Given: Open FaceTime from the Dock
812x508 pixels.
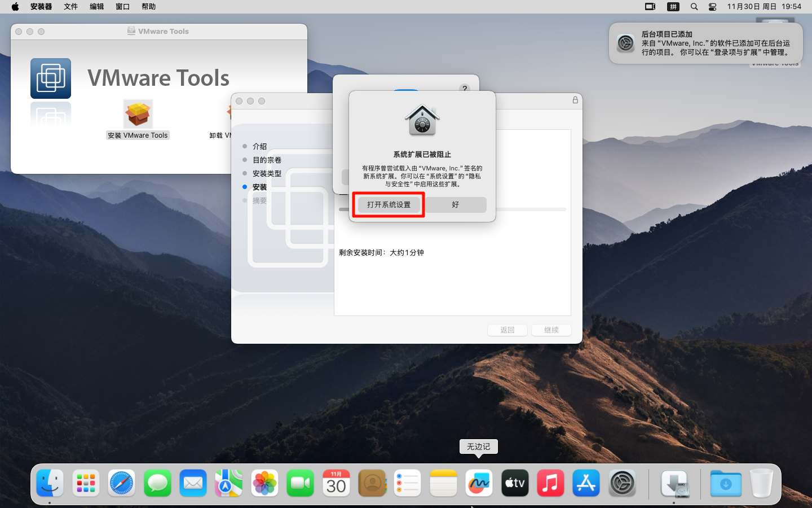Looking at the screenshot, I should pyautogui.click(x=301, y=483).
